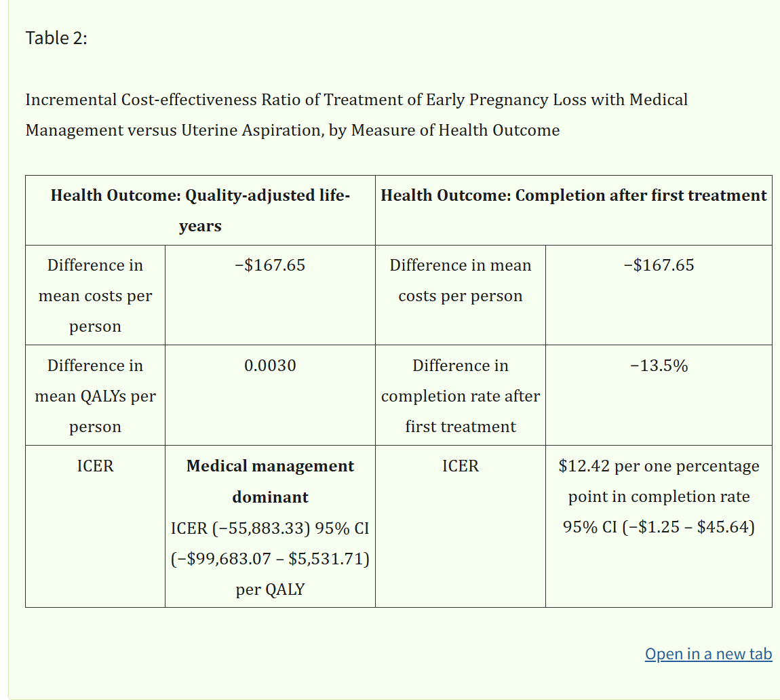Click the mean costs label in the QALY section
The image size is (780, 700).
pyautogui.click(x=95, y=295)
